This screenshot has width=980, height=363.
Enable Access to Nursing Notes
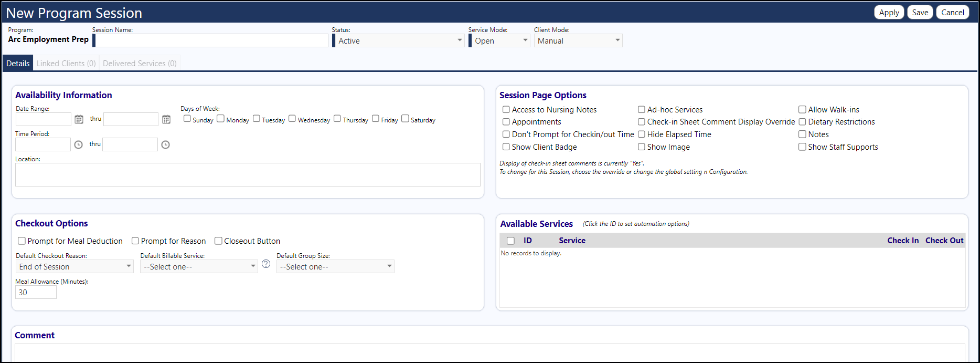[x=506, y=109]
